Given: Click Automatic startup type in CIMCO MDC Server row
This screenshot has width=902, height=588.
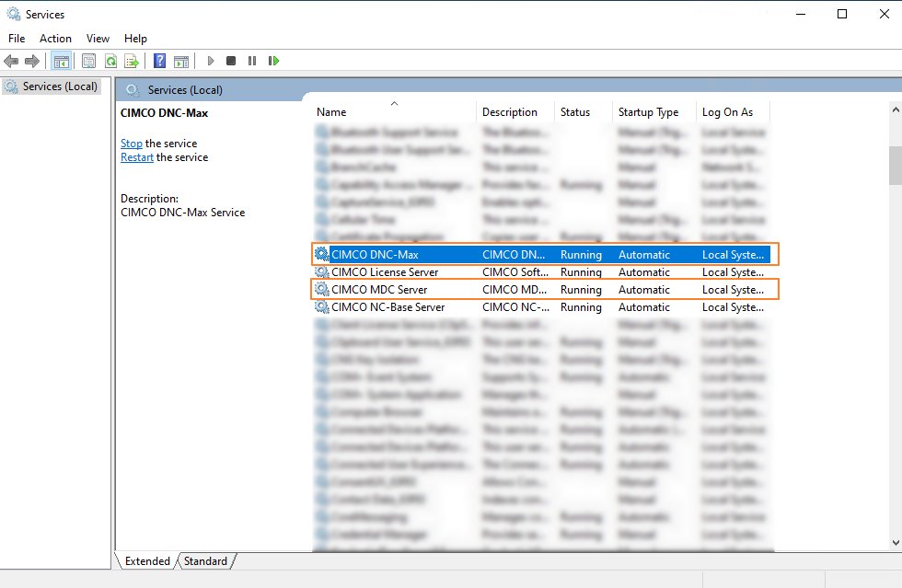Looking at the screenshot, I should click(643, 289).
